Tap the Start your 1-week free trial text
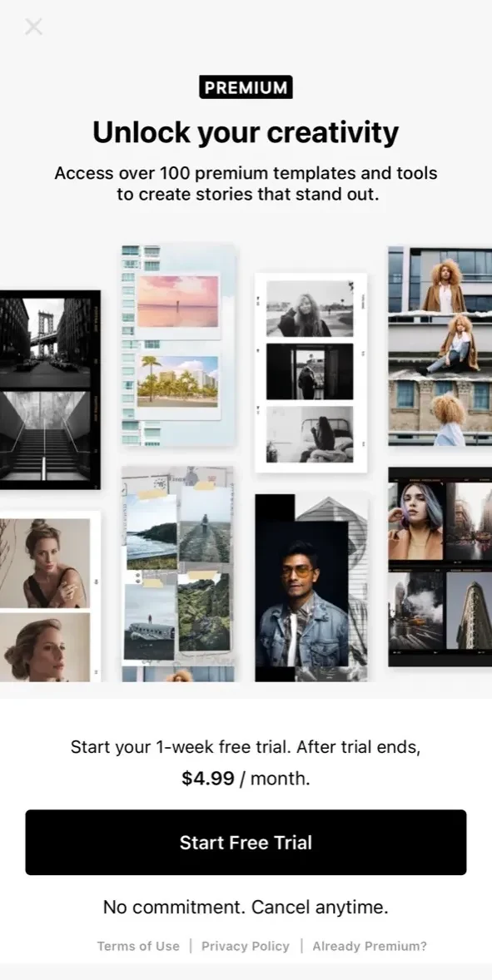The height and width of the screenshot is (980, 492). tap(246, 747)
